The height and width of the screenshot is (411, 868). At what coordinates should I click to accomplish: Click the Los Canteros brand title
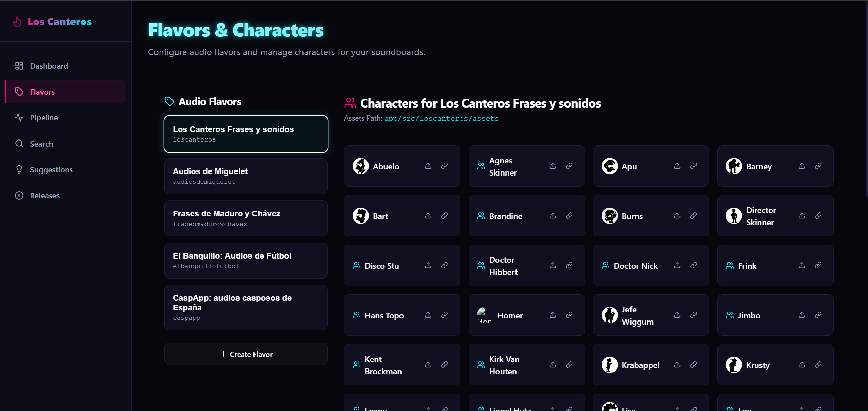[60, 22]
